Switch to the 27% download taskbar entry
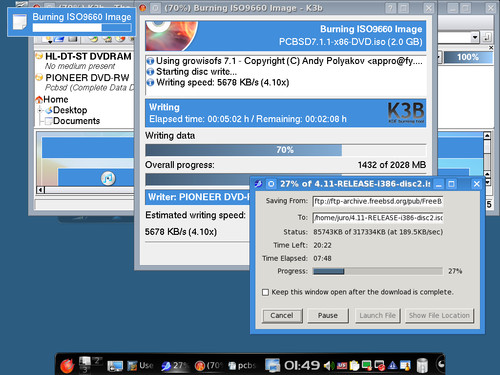This screenshot has height=375, width=500. click(x=175, y=366)
